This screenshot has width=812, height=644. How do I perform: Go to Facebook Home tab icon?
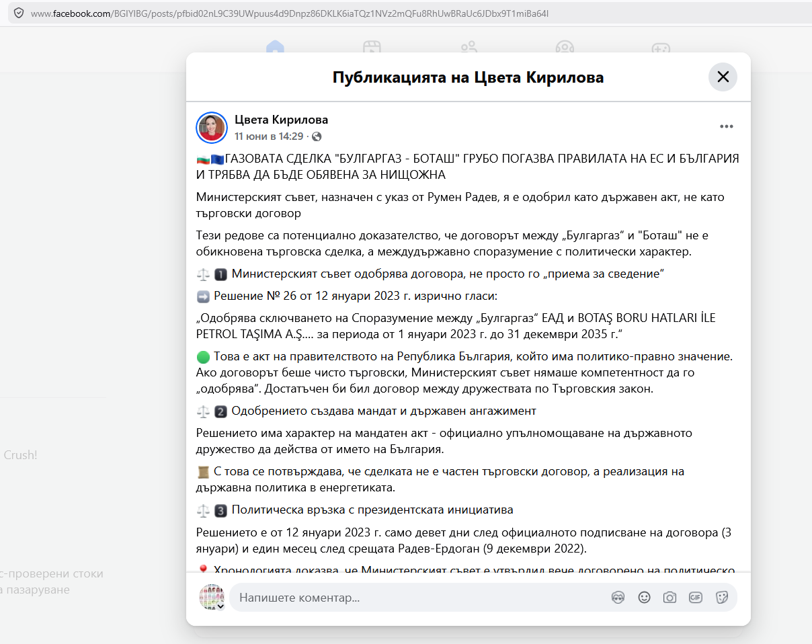275,47
